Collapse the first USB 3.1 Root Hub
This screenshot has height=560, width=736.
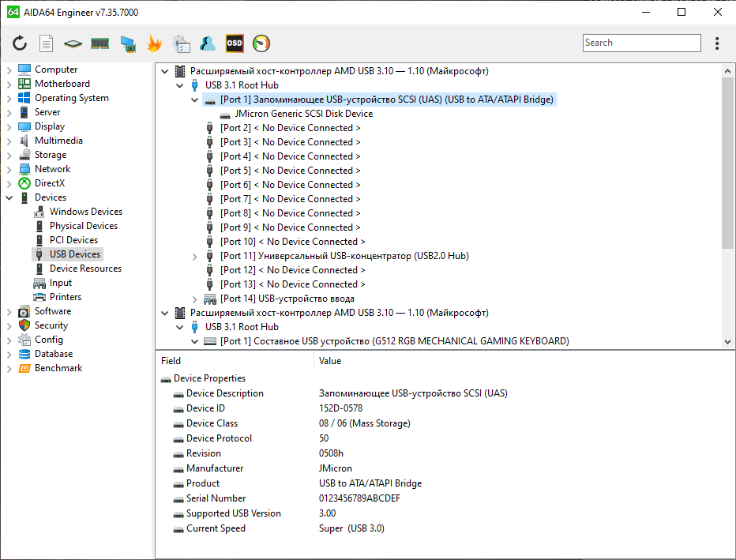(x=179, y=85)
